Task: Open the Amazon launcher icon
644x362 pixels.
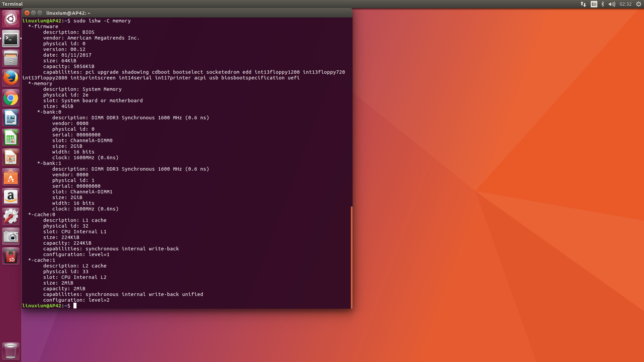Action: point(11,197)
